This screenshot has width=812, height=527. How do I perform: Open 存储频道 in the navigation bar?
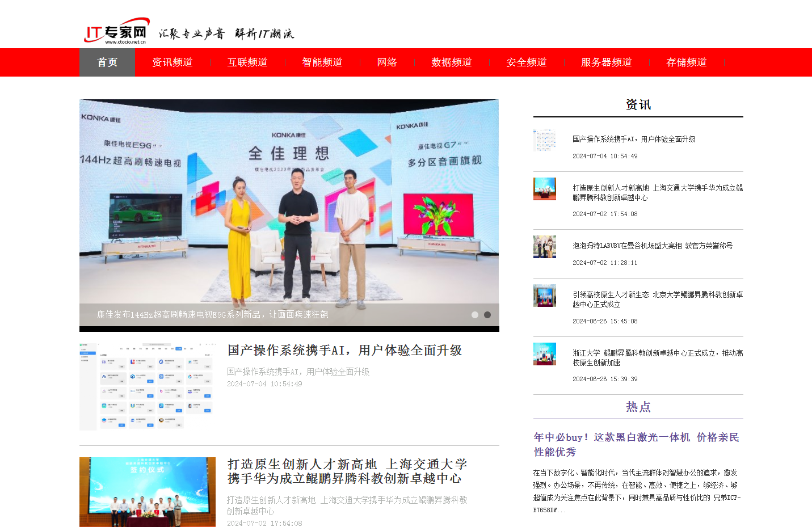(x=687, y=62)
